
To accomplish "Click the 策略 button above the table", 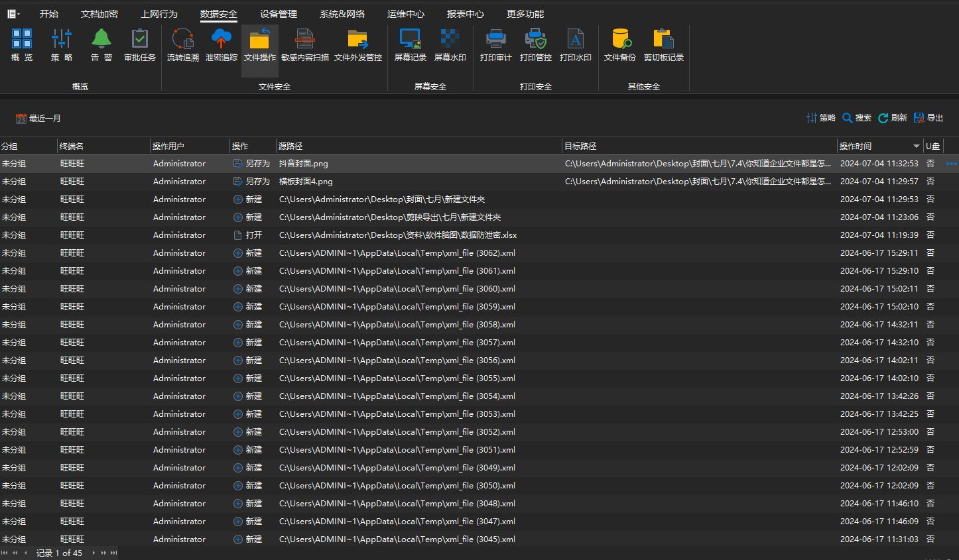I will coord(821,118).
